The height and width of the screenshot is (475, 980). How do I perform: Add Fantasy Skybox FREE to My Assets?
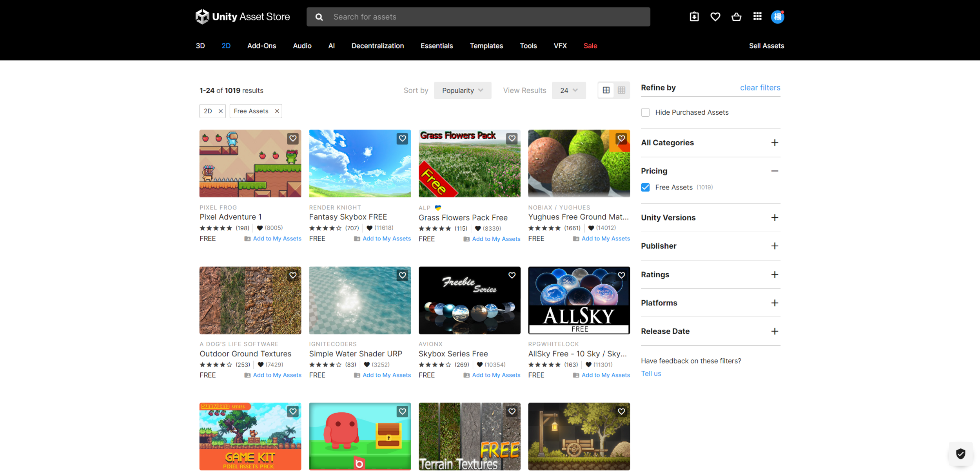[386, 238]
